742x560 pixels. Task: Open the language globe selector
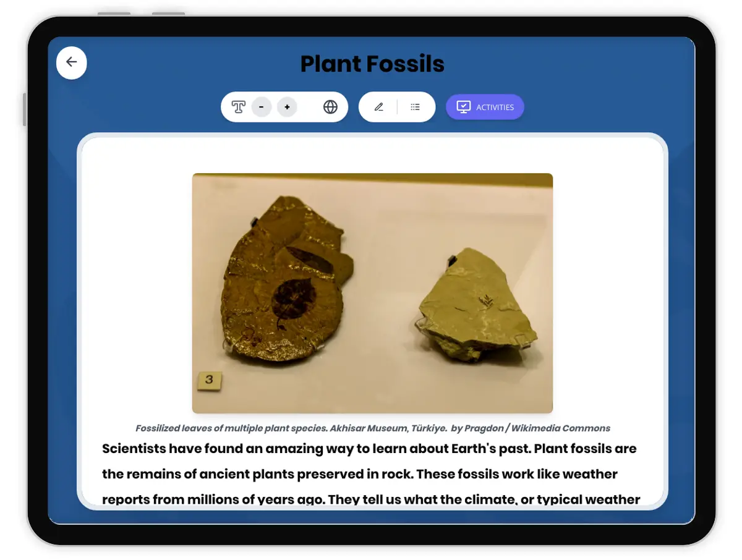point(330,107)
